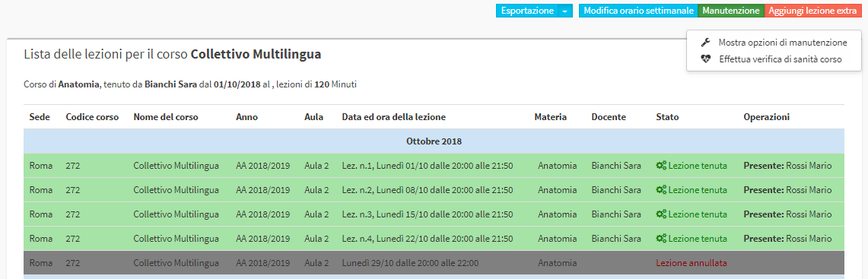The height and width of the screenshot is (279, 868).
Task: Click gears icon in lesson 2 status
Action: click(x=661, y=190)
